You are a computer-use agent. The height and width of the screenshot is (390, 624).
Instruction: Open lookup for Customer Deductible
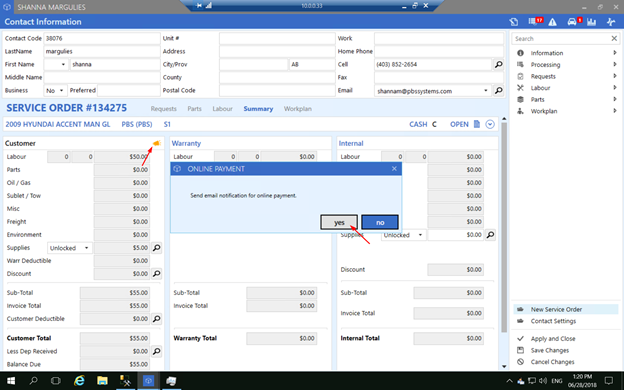coord(157,318)
